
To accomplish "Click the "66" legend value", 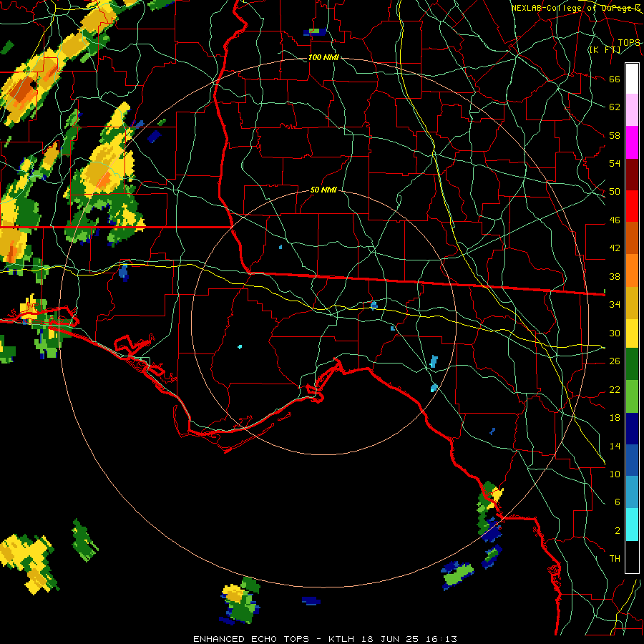I will point(615,79).
